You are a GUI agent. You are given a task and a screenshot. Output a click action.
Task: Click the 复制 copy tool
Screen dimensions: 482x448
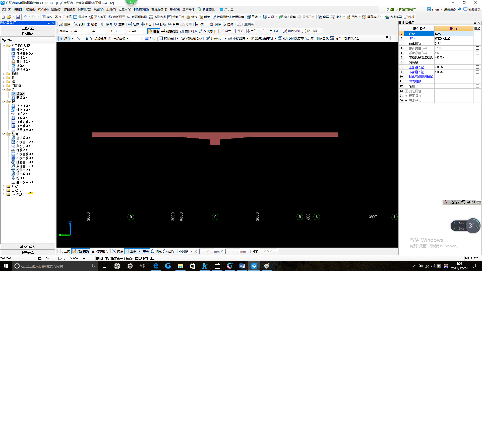(x=79, y=24)
